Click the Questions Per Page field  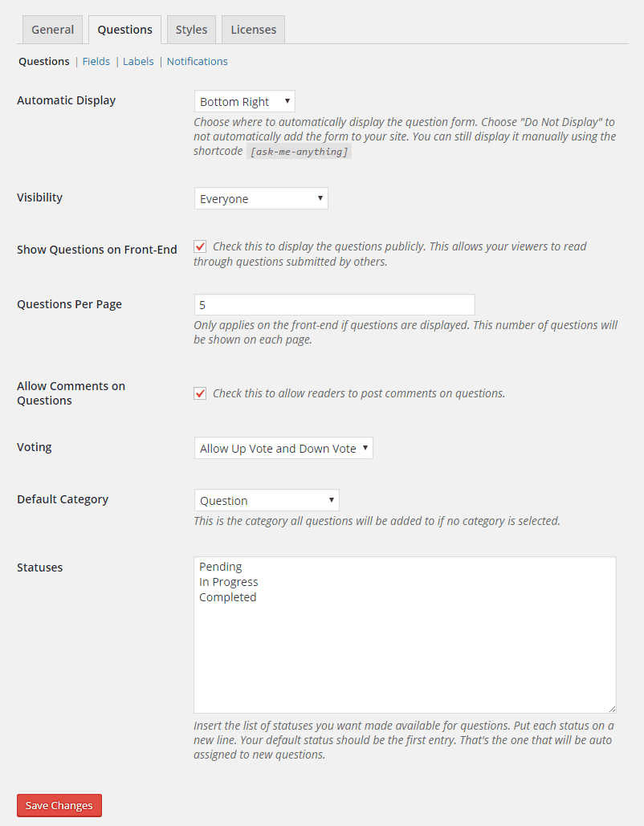[x=334, y=305]
